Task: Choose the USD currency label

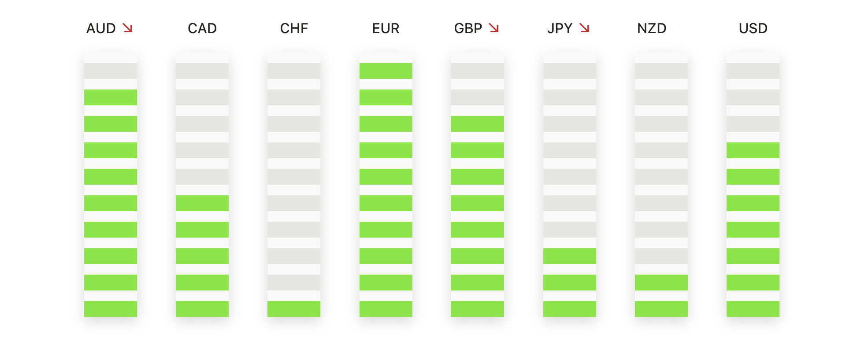Action: point(753,29)
